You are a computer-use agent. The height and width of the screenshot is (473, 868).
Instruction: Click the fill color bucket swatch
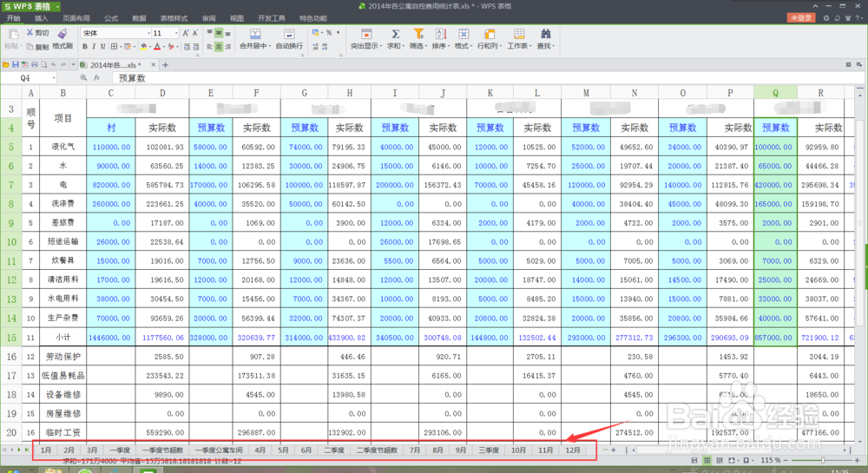[x=144, y=47]
